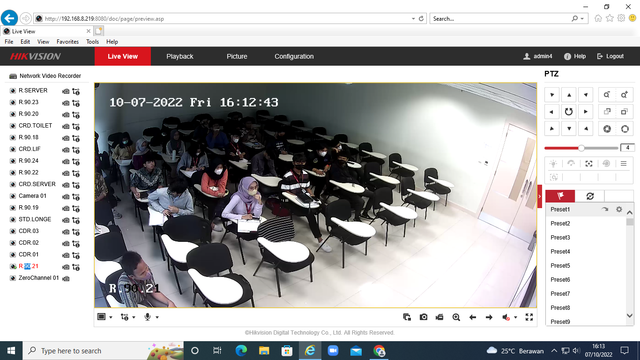
Task: Start PTZ auto scan with center rotate icon
Action: coord(569,111)
